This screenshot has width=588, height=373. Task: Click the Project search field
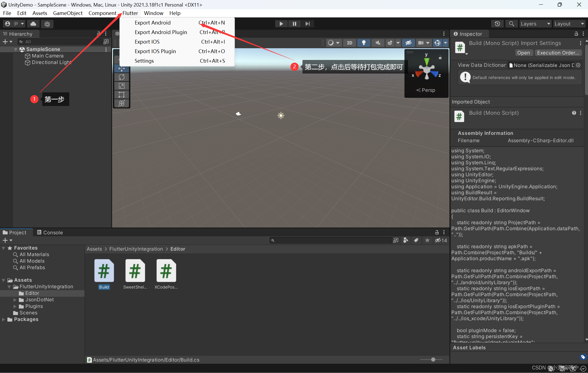331,240
